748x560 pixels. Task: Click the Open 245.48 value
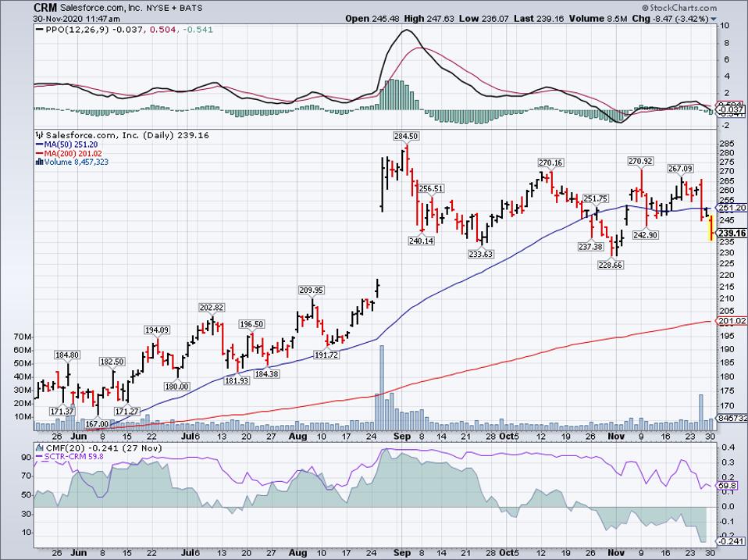(372, 19)
